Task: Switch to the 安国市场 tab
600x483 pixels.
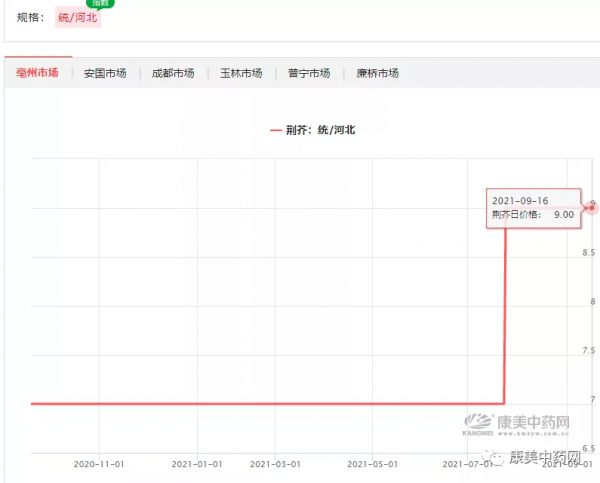Action: pyautogui.click(x=105, y=73)
